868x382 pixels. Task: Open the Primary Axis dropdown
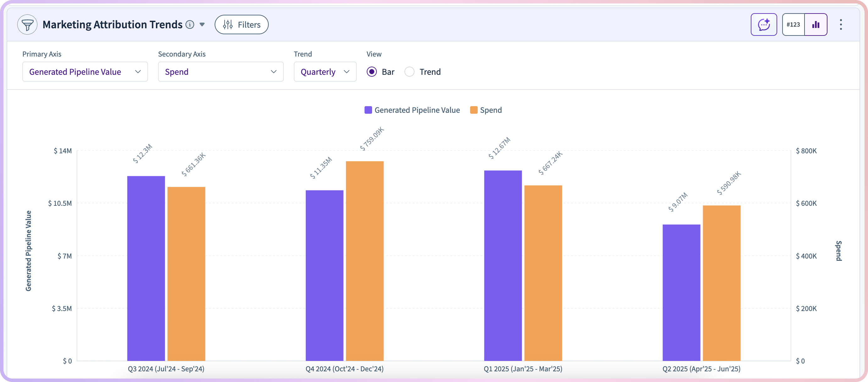(x=85, y=72)
